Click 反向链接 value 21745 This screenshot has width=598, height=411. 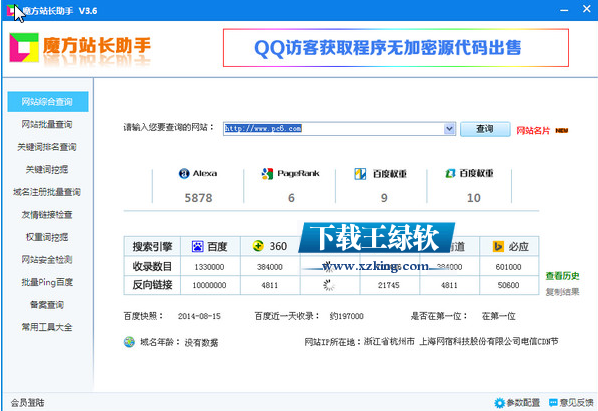389,285
